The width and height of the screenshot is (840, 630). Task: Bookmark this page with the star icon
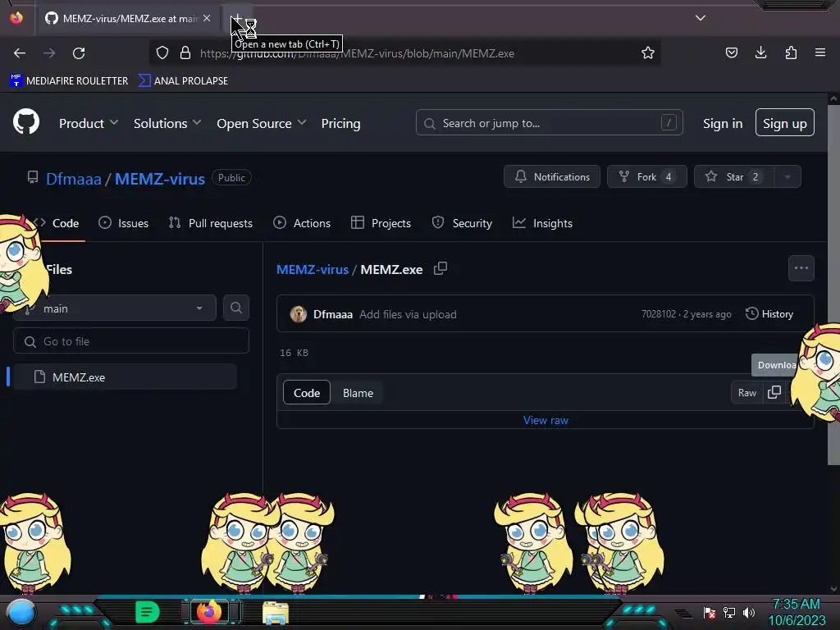(648, 52)
